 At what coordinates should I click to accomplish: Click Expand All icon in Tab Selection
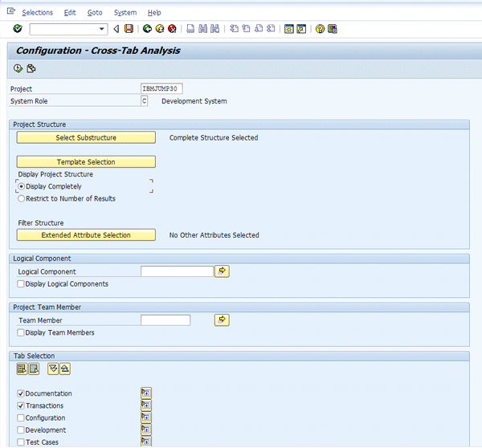53,369
